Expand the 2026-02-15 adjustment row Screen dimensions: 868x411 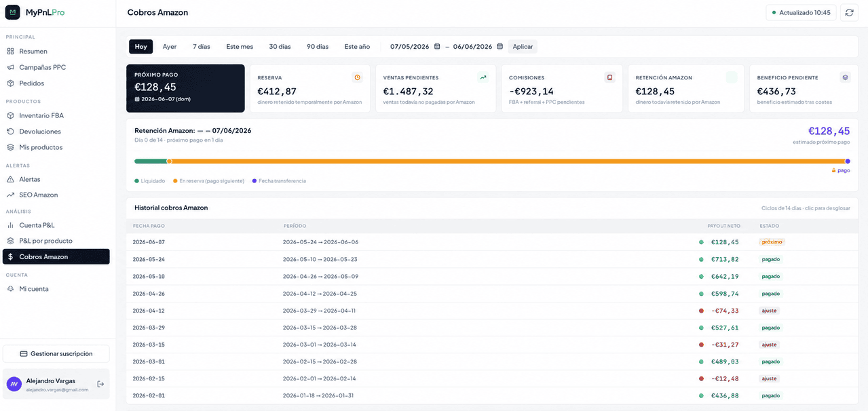tap(492, 378)
